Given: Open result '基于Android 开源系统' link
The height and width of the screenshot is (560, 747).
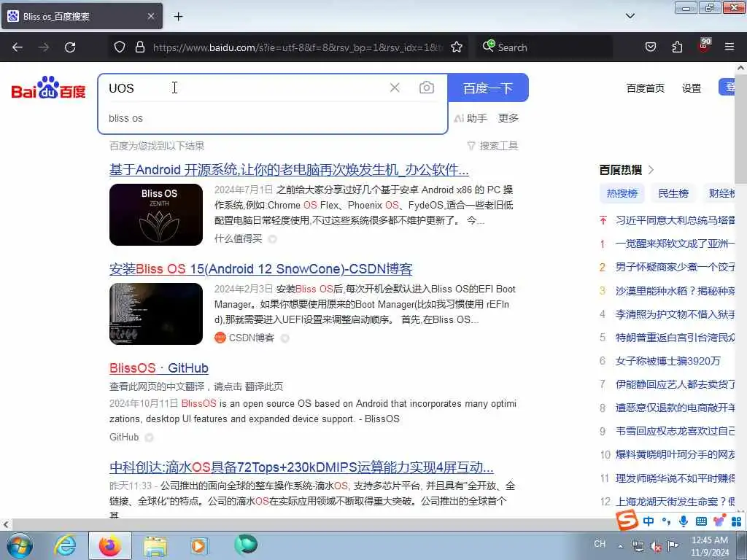Looking at the screenshot, I should coord(289,169).
